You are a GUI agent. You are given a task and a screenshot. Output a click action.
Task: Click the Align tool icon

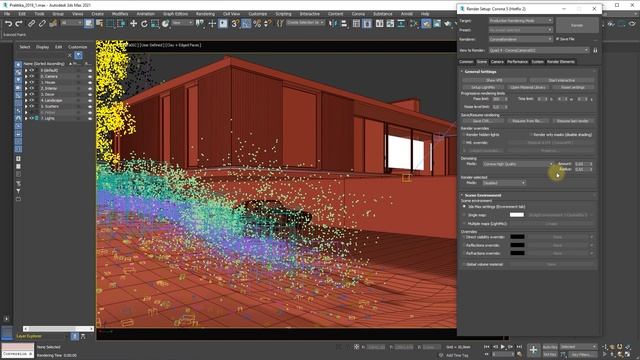coord(344,24)
